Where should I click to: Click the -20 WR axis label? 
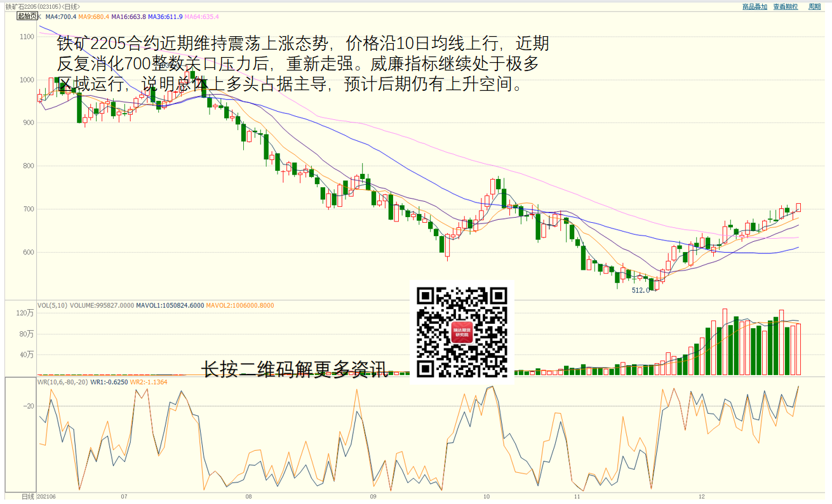click(29, 406)
